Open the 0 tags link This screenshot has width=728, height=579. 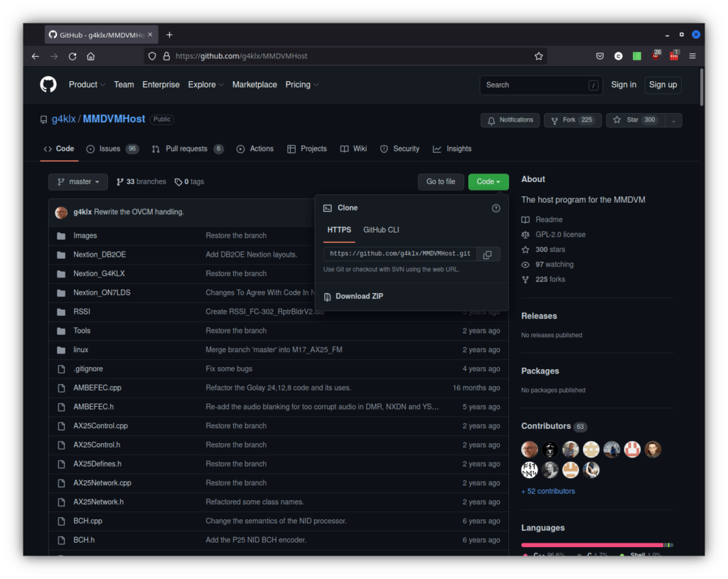click(x=189, y=181)
